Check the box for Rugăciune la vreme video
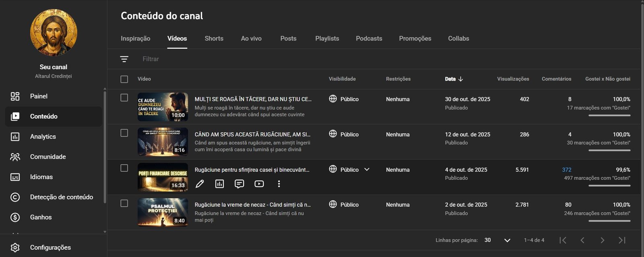The height and width of the screenshot is (257, 644). [124, 203]
